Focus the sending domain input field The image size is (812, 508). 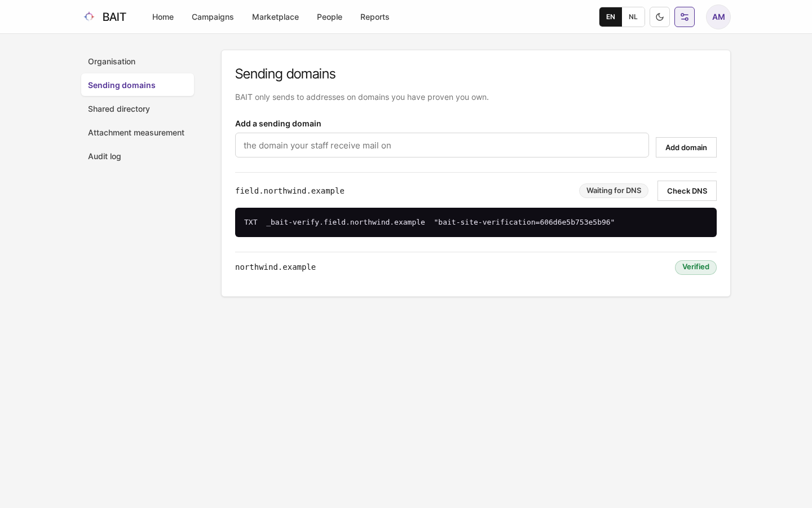pyautogui.click(x=442, y=145)
